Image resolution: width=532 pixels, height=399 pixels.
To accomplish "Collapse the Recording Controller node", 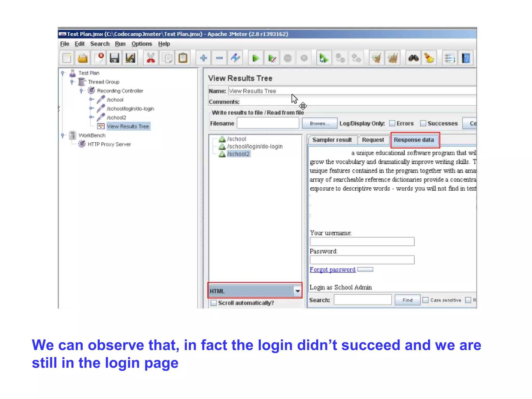I will point(81,91).
